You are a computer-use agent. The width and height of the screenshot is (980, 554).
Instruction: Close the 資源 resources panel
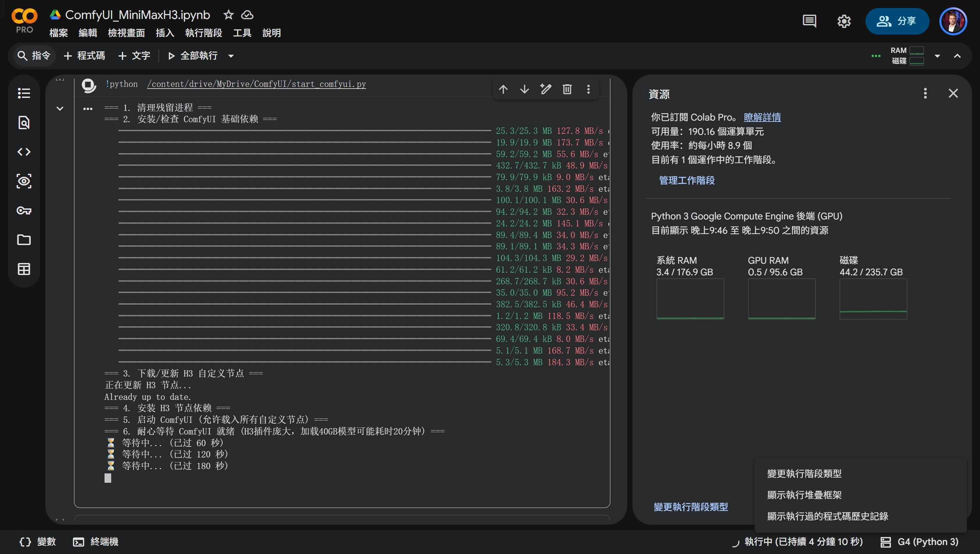(953, 93)
